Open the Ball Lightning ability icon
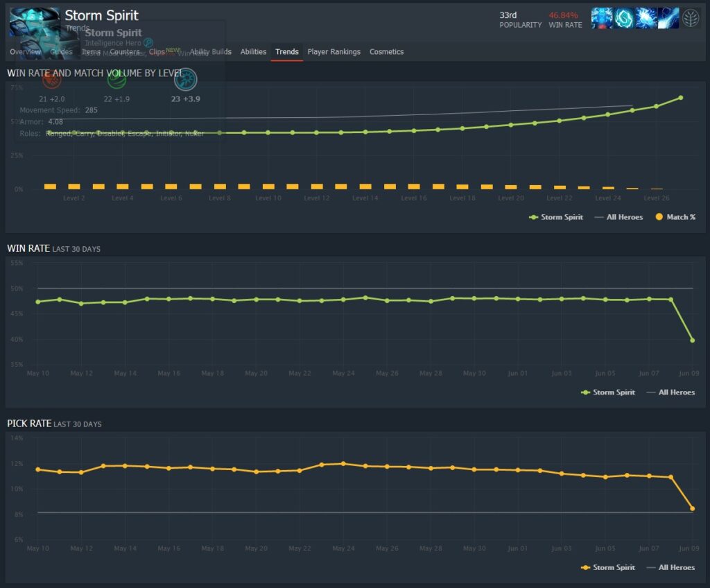Screen dimensions: 710x588 pyautogui.click(x=668, y=18)
